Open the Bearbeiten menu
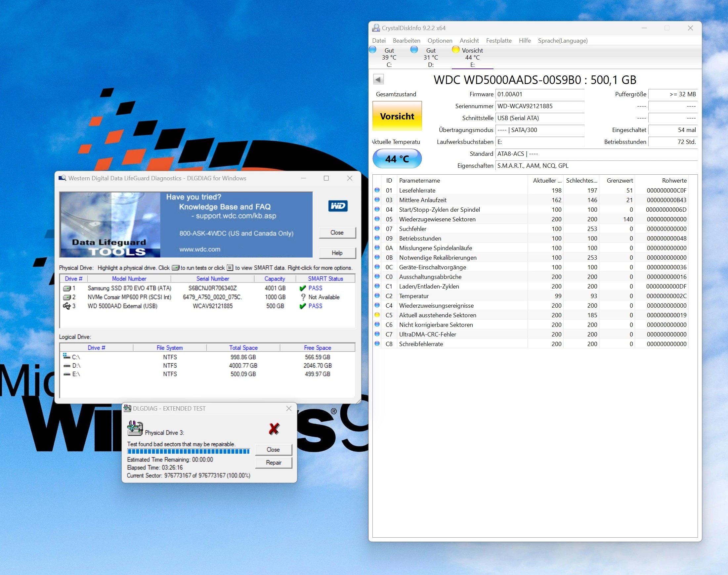Viewport: 728px width, 575px height. pyautogui.click(x=406, y=41)
